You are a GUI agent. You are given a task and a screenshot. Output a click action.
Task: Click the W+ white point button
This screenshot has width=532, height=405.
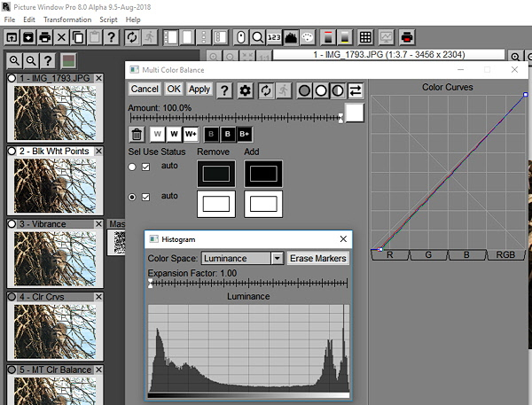point(191,134)
